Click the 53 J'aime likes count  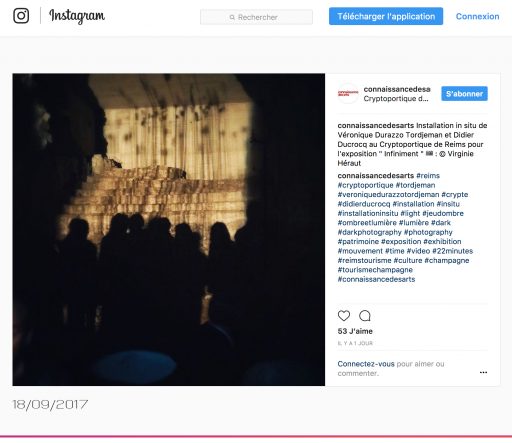tap(355, 331)
